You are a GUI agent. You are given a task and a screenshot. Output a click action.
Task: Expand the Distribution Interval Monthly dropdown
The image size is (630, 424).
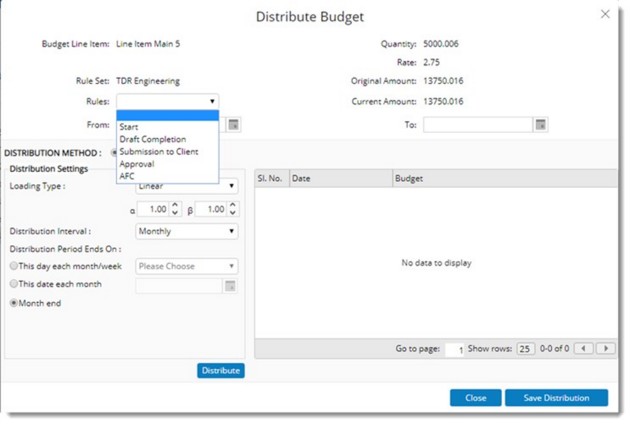coord(186,232)
